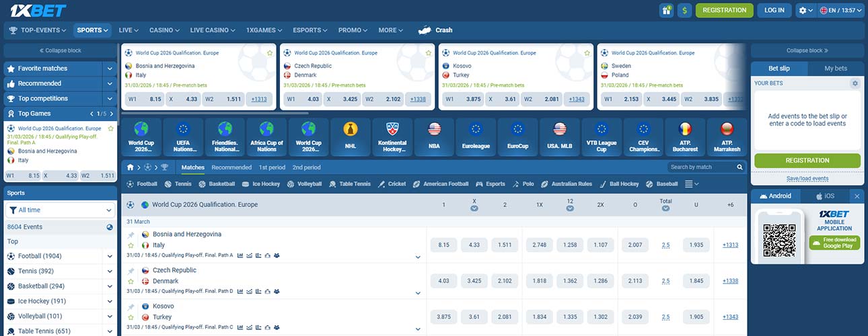Filter by Baseball in sports bar

pyautogui.click(x=662, y=183)
